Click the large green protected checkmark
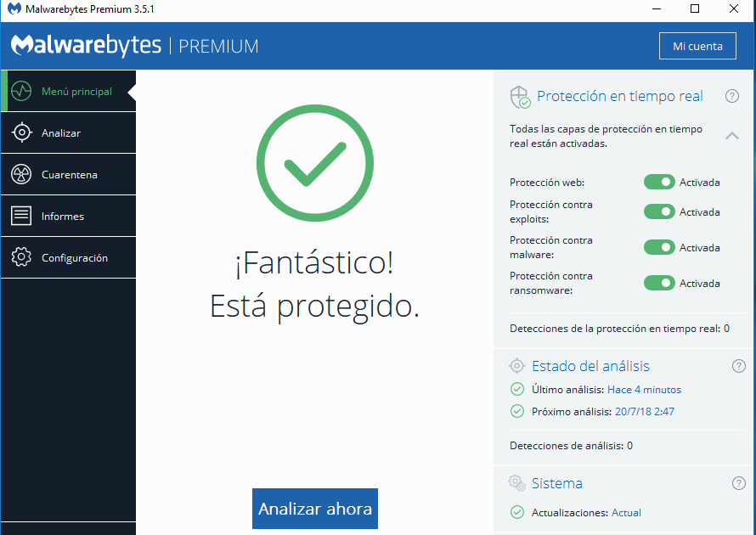The image size is (756, 535). [315, 163]
